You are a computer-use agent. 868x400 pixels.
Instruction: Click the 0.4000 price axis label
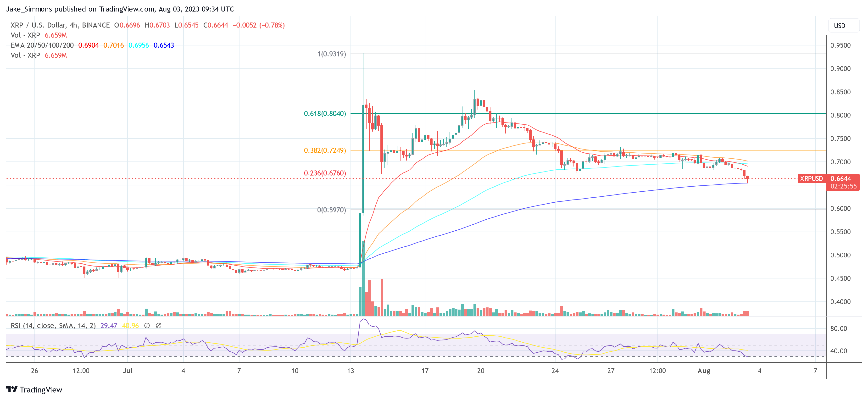(x=840, y=302)
